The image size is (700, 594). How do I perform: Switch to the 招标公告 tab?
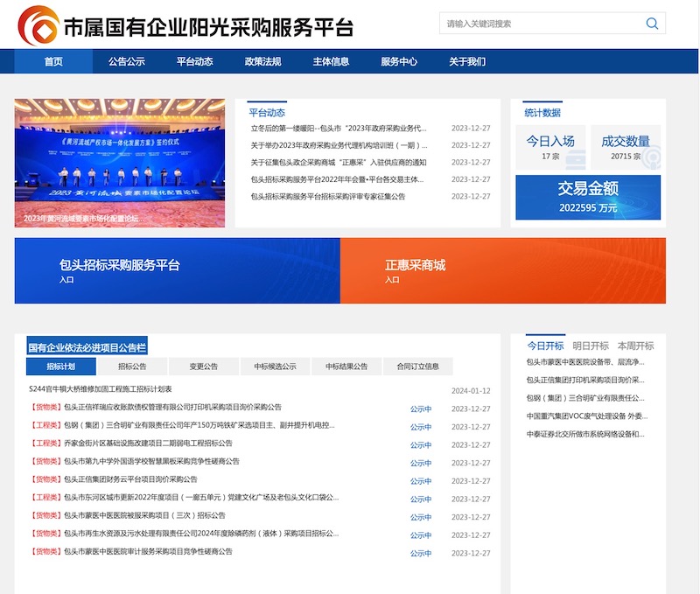point(132,367)
